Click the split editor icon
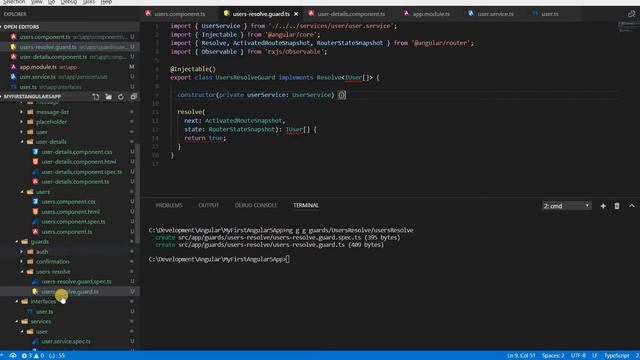 [631, 14]
